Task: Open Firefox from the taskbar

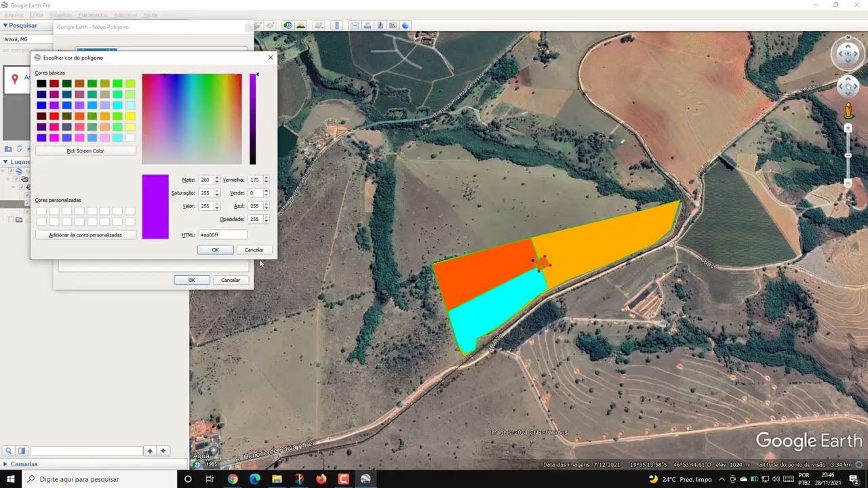Action: coord(321,479)
